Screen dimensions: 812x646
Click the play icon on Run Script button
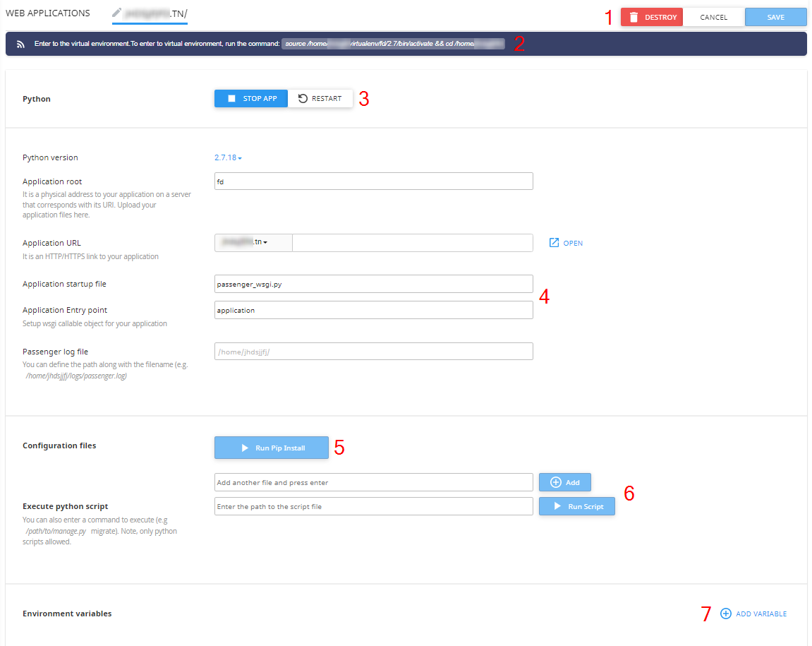(x=557, y=506)
